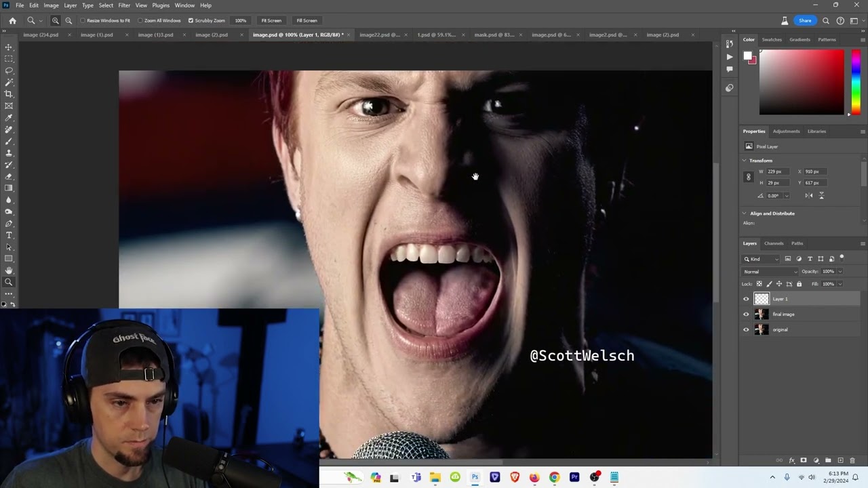This screenshot has width=868, height=488.
Task: Select the Eyedropper tool
Action: [9, 118]
